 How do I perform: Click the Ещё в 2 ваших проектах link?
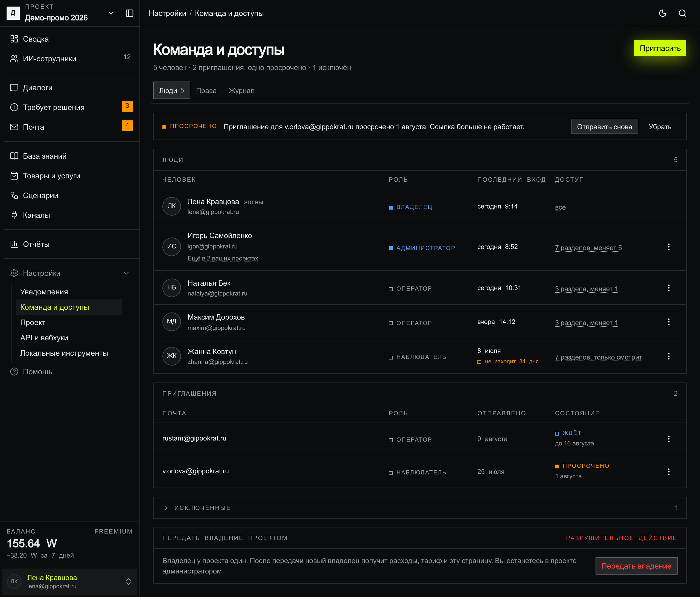coord(223,258)
